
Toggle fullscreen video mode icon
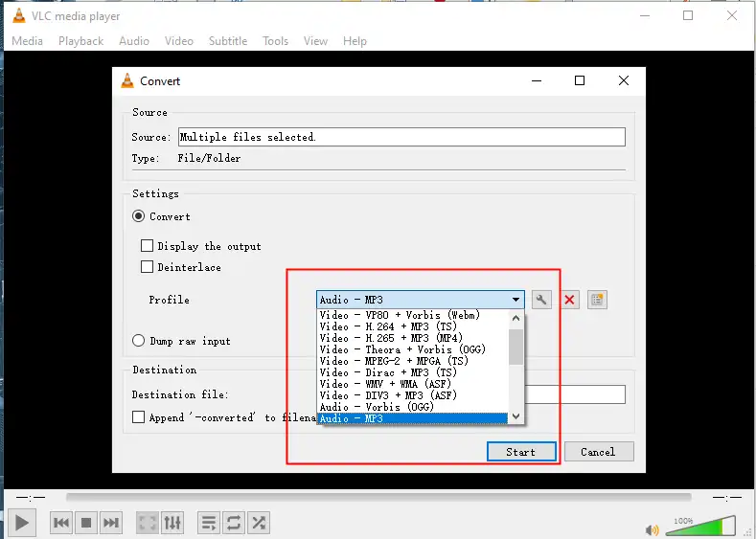(148, 523)
